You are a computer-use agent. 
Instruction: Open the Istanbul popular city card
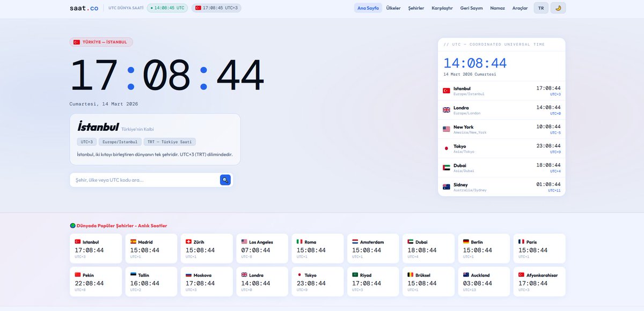pos(96,249)
